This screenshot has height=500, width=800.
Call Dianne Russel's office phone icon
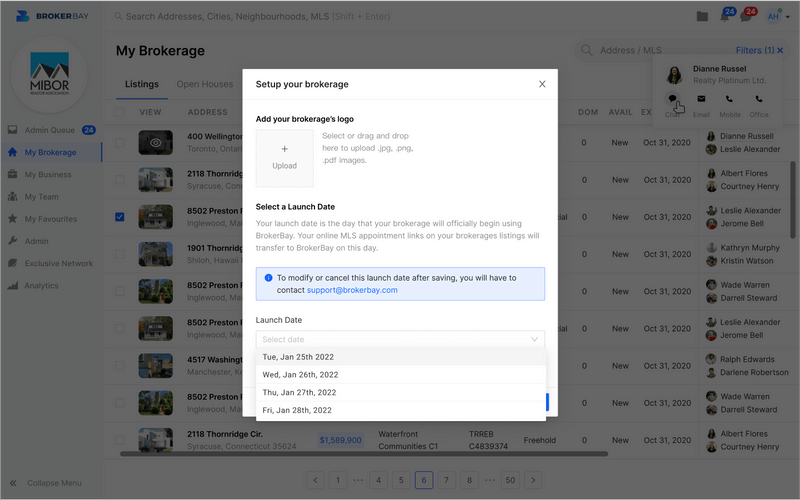tap(759, 99)
